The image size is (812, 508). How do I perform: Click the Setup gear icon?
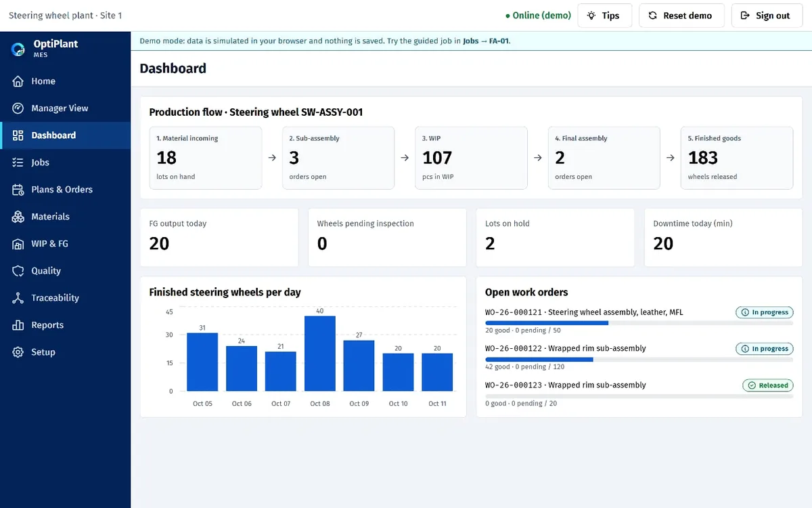(18, 352)
